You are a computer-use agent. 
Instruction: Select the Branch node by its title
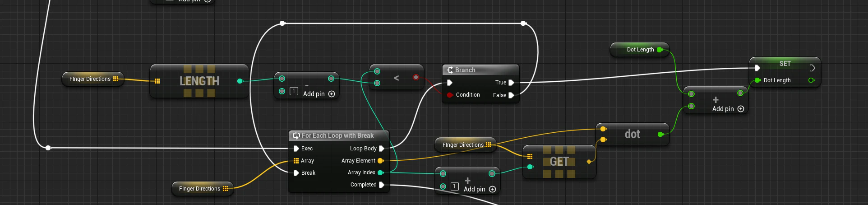[465, 70]
